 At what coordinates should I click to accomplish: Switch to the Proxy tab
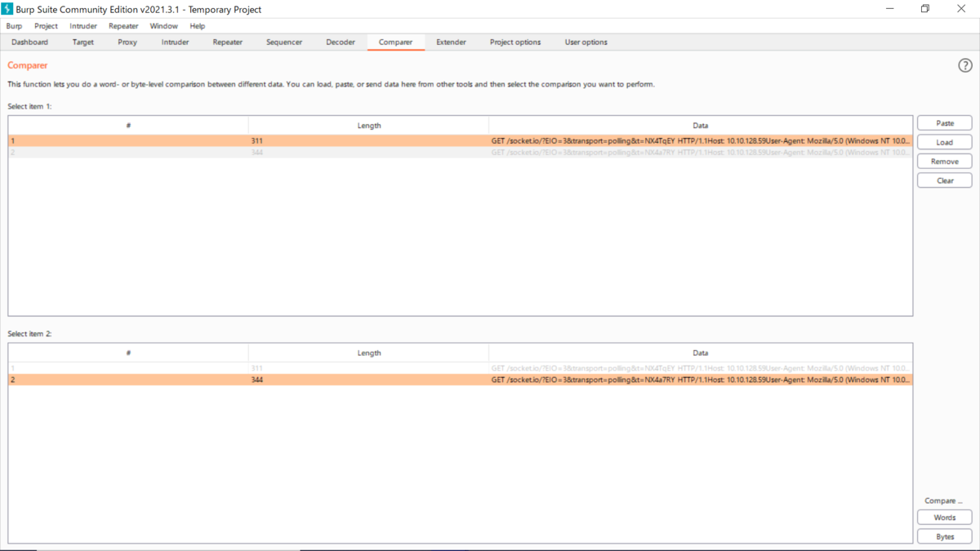pos(127,42)
